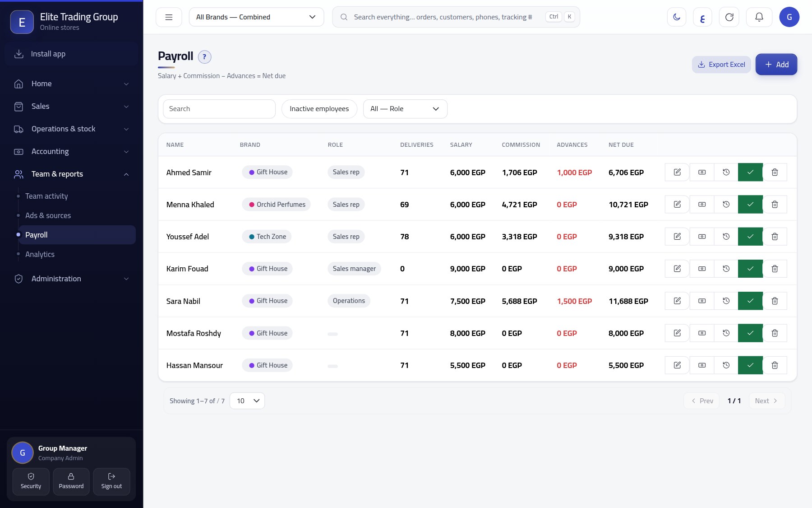The height and width of the screenshot is (508, 812).
Task: Record payment for Hassan Mansour
Action: pyautogui.click(x=702, y=365)
